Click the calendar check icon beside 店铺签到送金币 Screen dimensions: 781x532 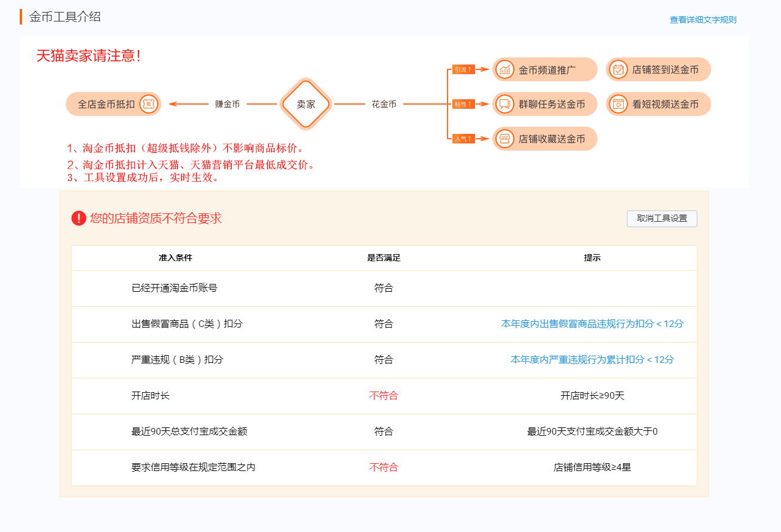coord(618,69)
